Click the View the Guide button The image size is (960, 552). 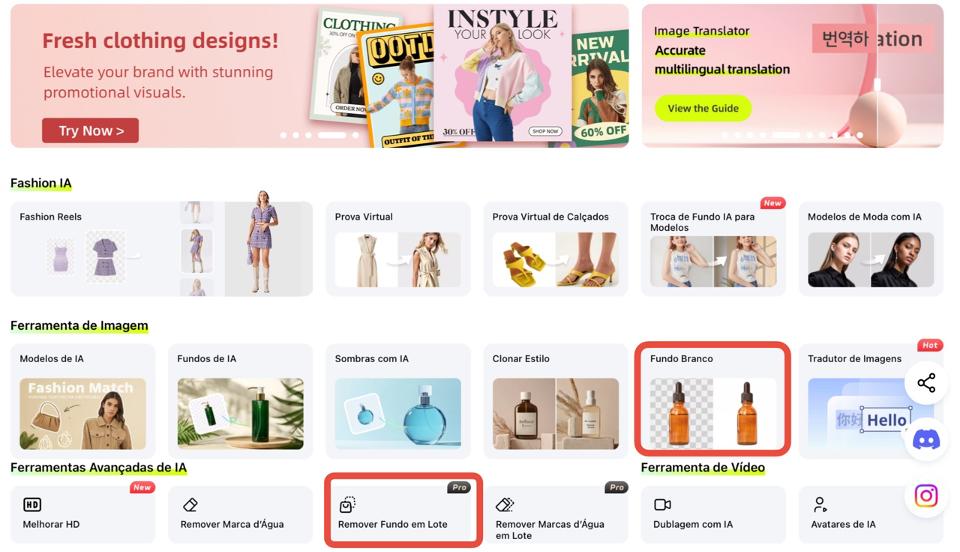[703, 108]
